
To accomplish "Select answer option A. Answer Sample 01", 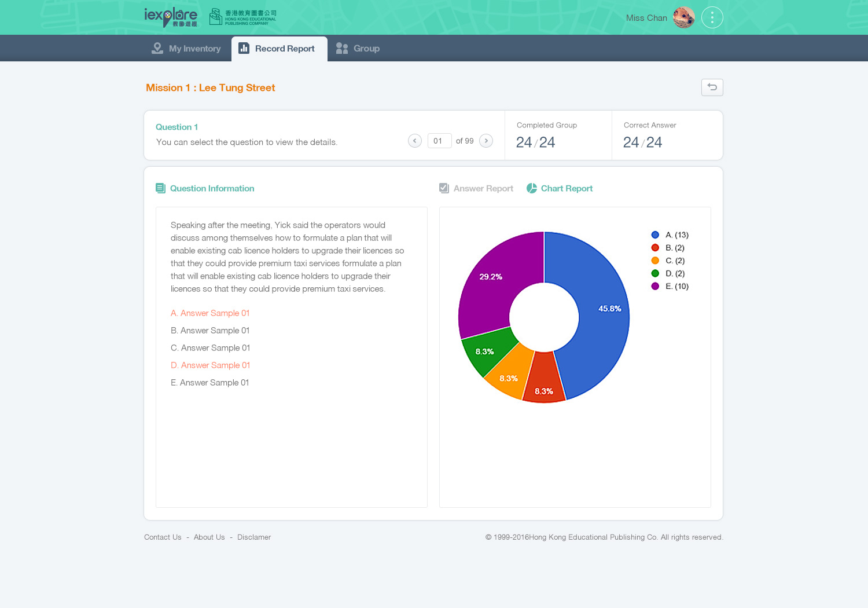I will pos(210,313).
